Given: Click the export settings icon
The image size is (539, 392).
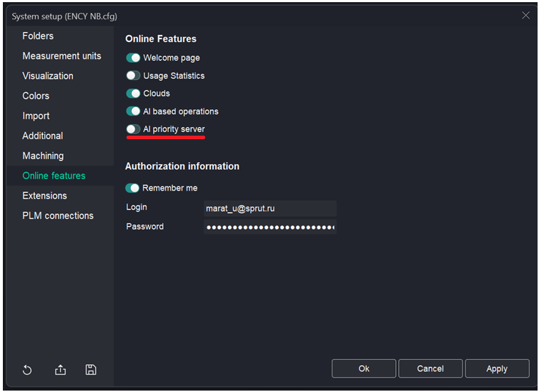Looking at the screenshot, I should pos(60,370).
